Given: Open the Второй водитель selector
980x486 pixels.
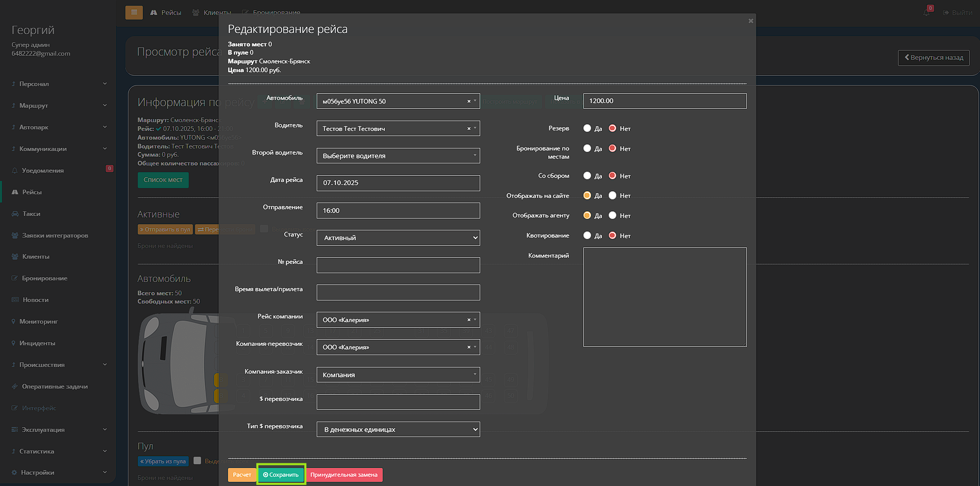Looking at the screenshot, I should tap(398, 156).
